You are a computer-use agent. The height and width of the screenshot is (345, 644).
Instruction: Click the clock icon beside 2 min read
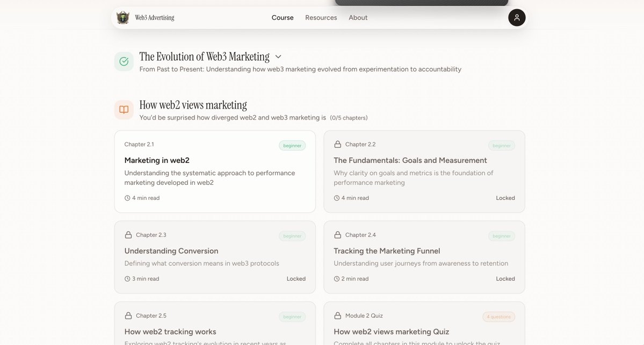[337, 278]
